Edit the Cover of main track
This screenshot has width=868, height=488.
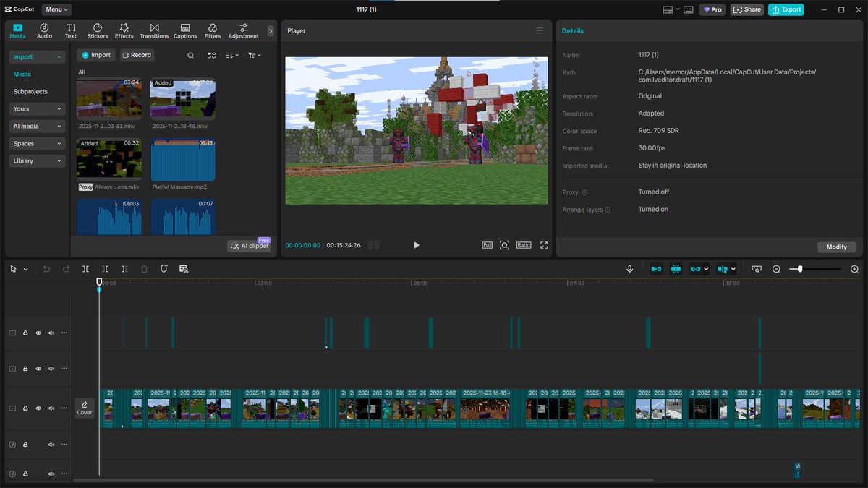coord(85,408)
